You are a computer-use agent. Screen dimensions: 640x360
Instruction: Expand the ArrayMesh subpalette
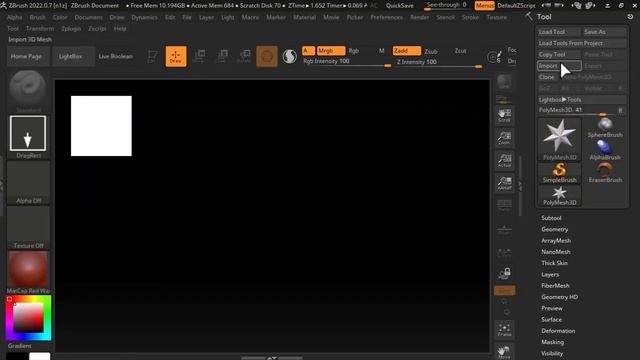click(556, 241)
